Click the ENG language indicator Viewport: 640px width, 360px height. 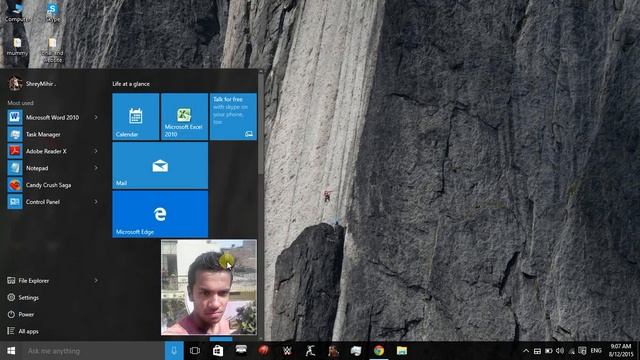click(x=596, y=351)
